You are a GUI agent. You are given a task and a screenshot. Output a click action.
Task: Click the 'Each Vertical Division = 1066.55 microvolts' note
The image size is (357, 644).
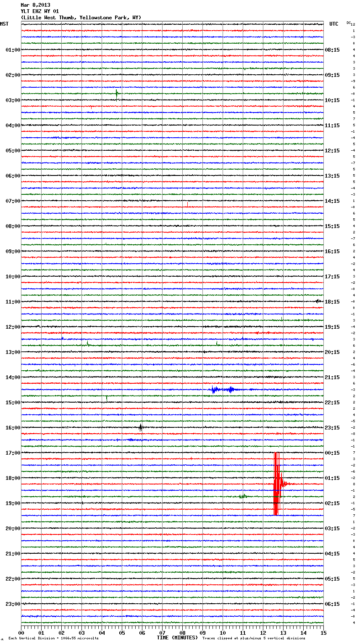click(x=53, y=638)
